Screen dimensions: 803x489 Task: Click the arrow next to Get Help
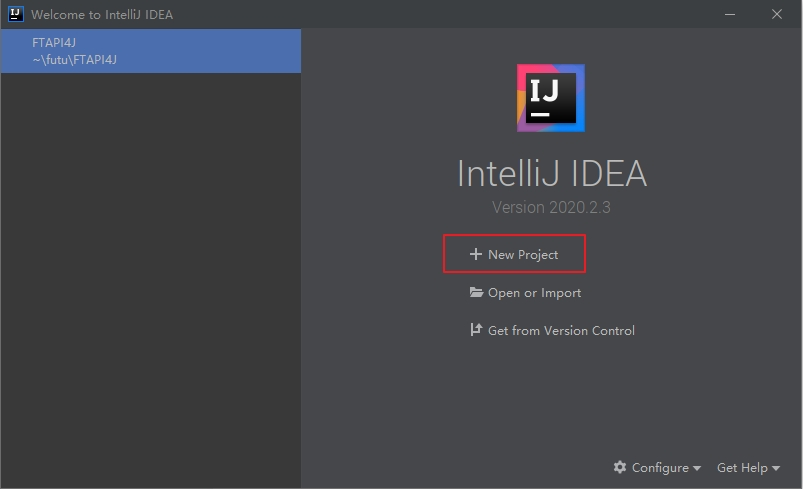776,468
